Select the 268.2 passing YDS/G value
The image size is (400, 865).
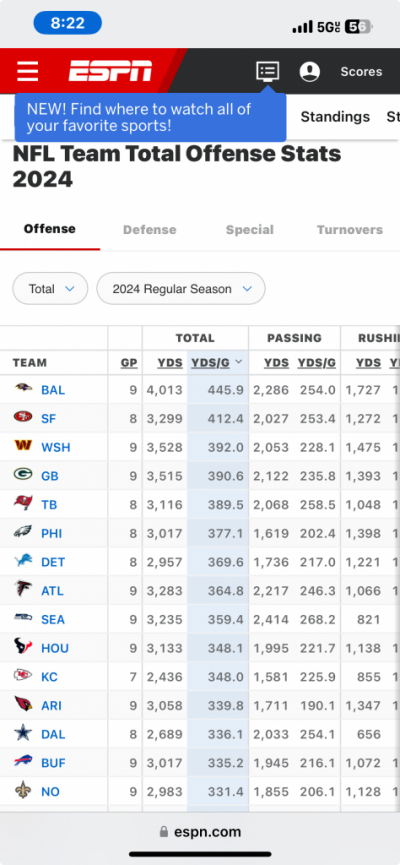(x=318, y=620)
